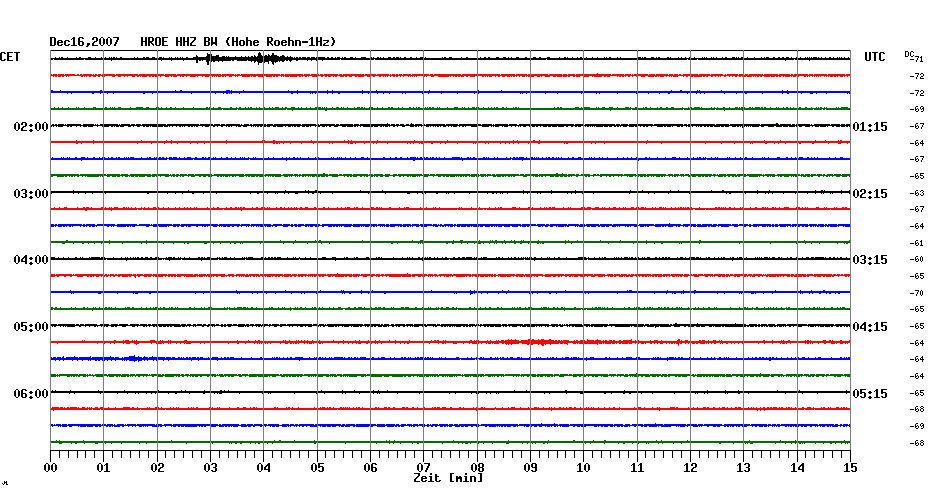Click minute tick label 13
The image size is (930, 494).
[744, 468]
